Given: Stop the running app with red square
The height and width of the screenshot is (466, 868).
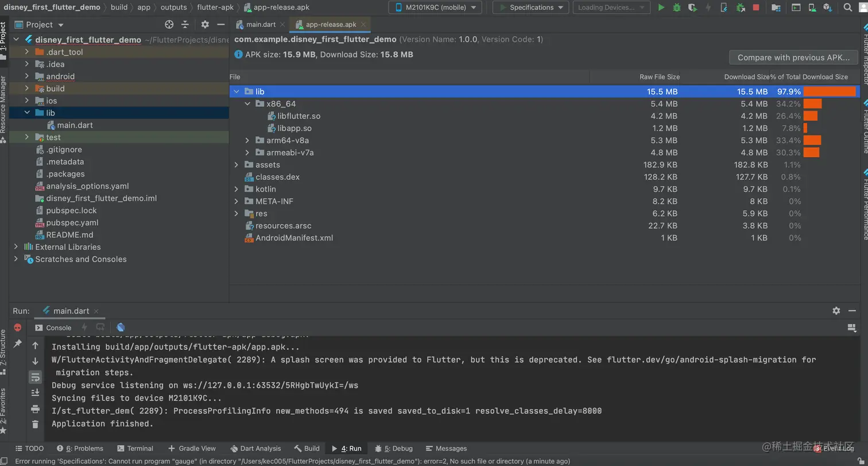Looking at the screenshot, I should click(756, 7).
